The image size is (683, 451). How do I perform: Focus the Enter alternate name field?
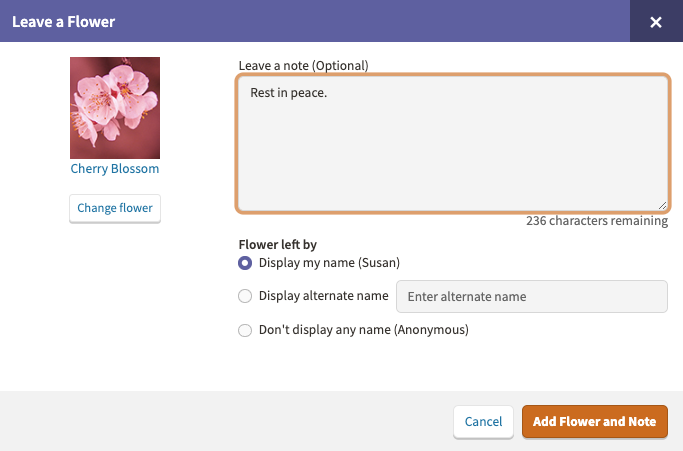531,296
